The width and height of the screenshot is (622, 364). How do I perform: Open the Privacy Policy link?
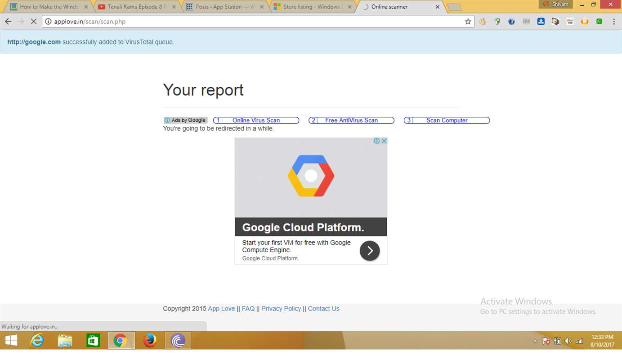click(281, 309)
